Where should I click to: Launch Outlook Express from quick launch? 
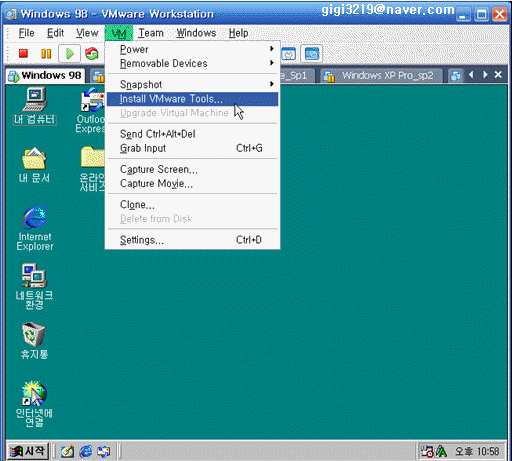(x=103, y=451)
